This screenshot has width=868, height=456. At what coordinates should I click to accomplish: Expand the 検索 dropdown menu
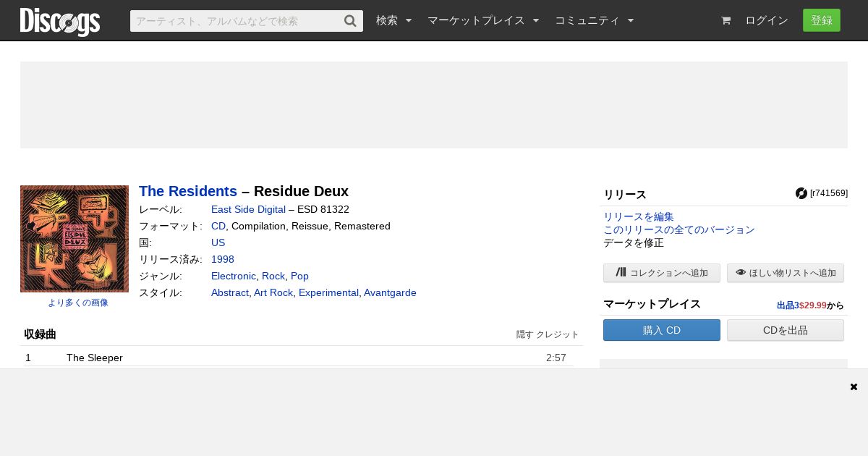coord(394,21)
